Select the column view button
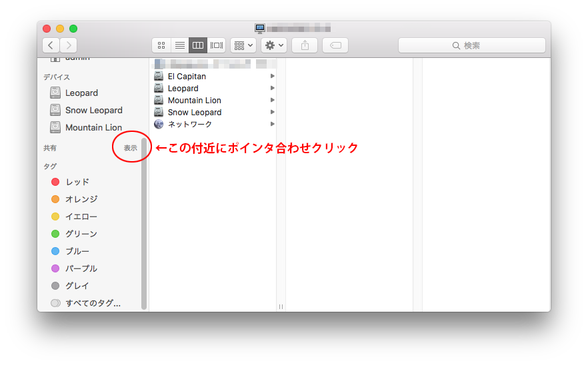 (x=198, y=45)
